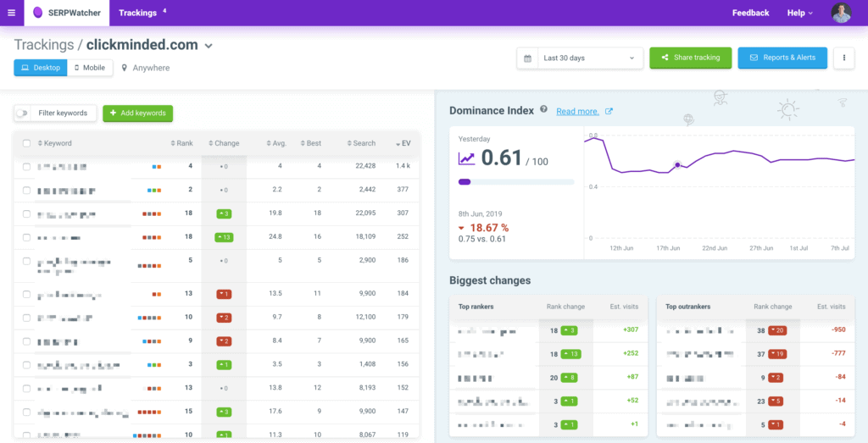Viewport: 868px width, 443px height.
Task: Click the Dominance Index progress bar
Action: point(515,181)
